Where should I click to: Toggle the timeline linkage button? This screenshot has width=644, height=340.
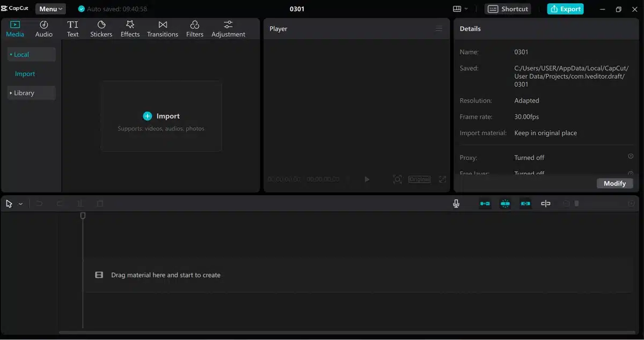pyautogui.click(x=525, y=204)
